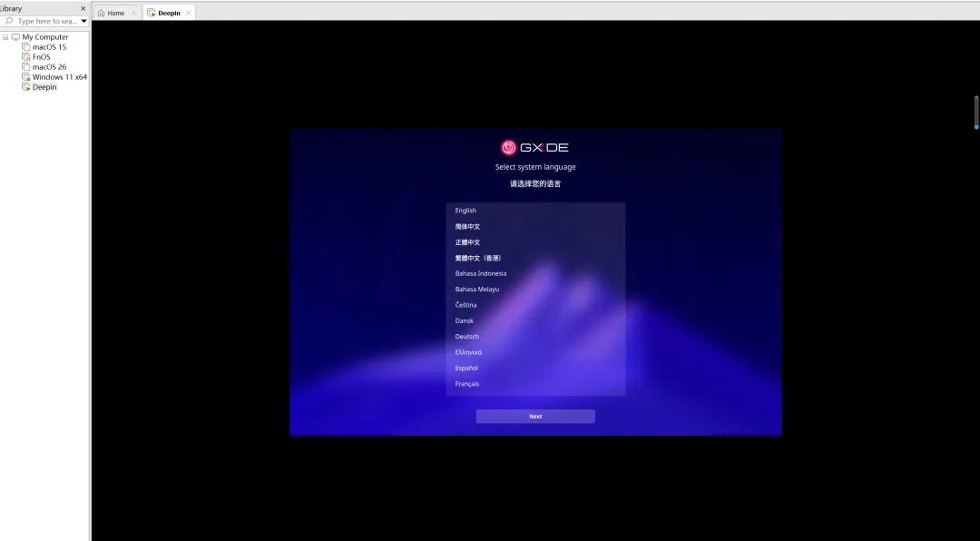Click the Home tab house icon
The width and height of the screenshot is (980, 541).
point(102,13)
